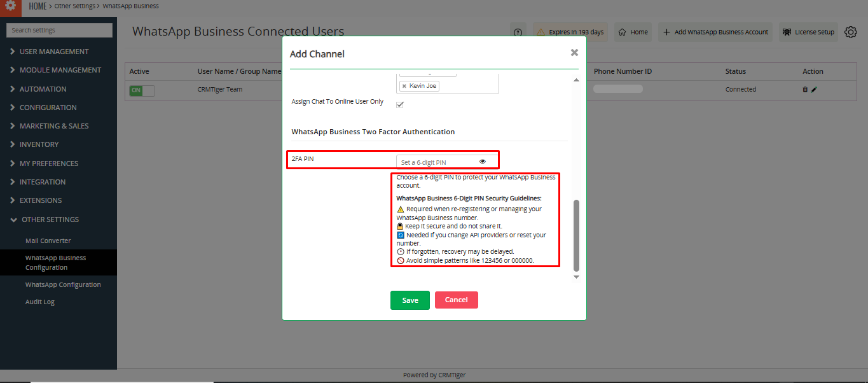Open the Mail Converter settings
The image size is (868, 383).
coord(48,240)
